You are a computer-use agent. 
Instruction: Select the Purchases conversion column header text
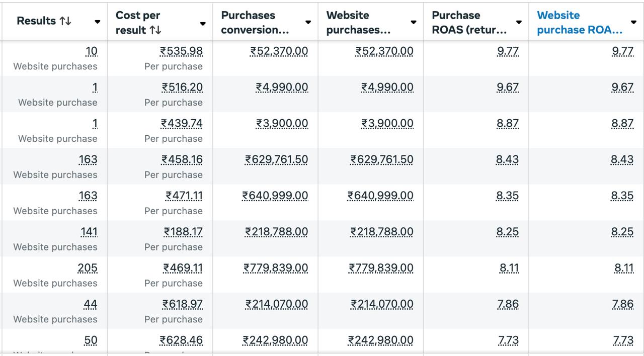click(x=255, y=23)
